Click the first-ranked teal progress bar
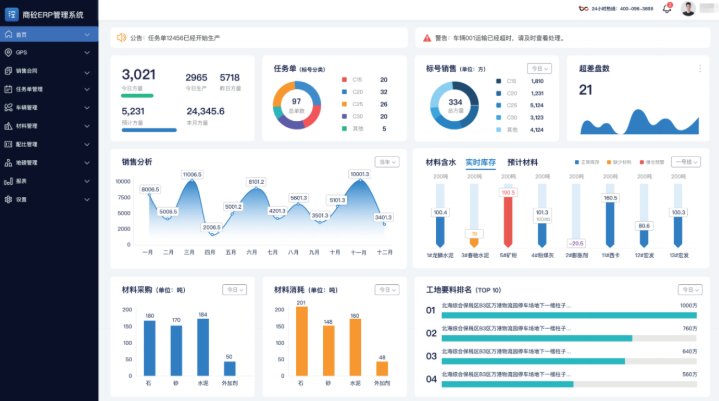Viewport: 719px width, 401px height. point(569,315)
